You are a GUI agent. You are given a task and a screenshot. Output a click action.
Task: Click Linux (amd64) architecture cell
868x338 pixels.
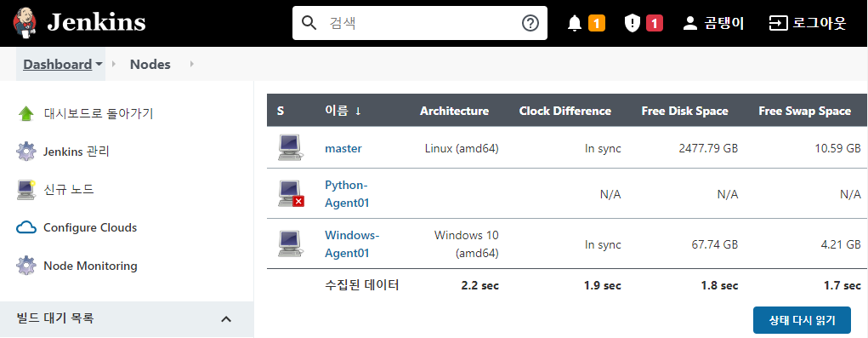click(462, 148)
